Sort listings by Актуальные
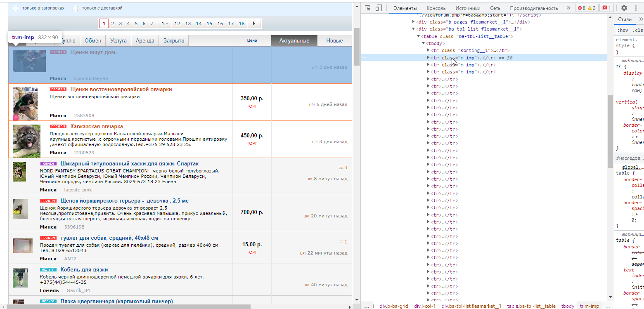The width and height of the screenshot is (644, 309). coord(294,40)
